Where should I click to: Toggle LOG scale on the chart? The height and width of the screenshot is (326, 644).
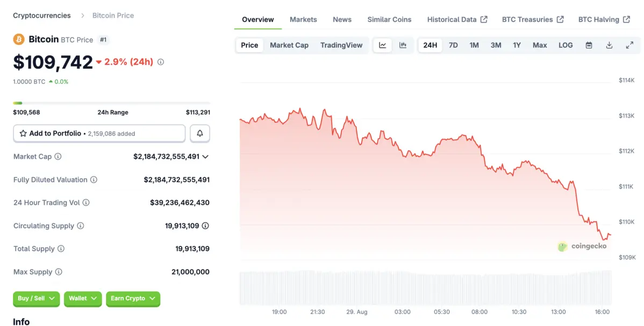tap(566, 45)
